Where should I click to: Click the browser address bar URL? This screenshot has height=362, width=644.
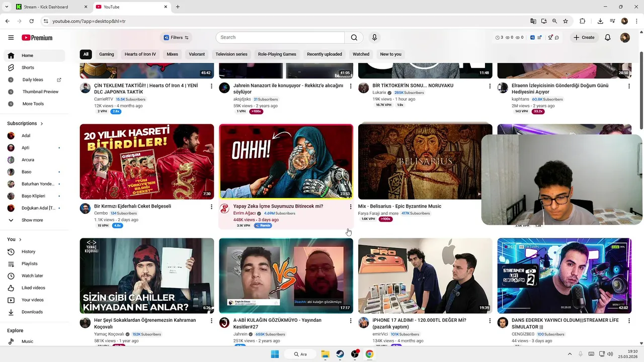click(x=89, y=21)
